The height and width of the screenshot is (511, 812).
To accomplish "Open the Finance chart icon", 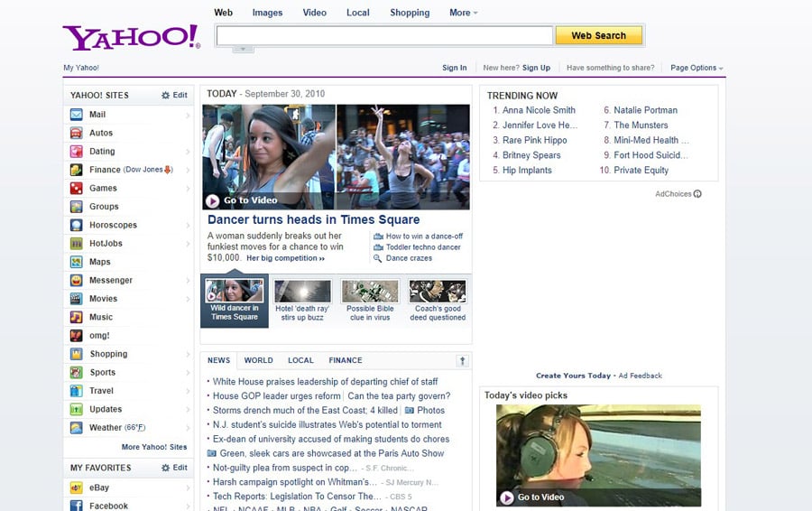I will (x=77, y=170).
